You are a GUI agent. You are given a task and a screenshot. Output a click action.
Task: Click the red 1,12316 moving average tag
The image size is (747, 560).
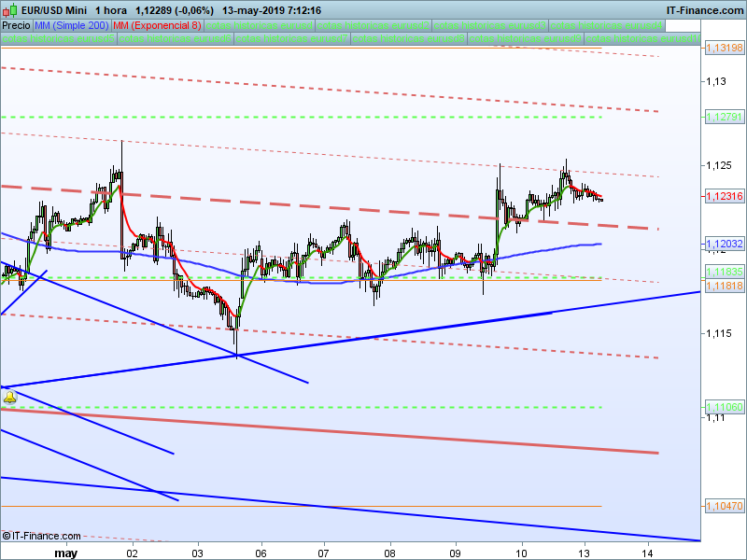pos(725,196)
